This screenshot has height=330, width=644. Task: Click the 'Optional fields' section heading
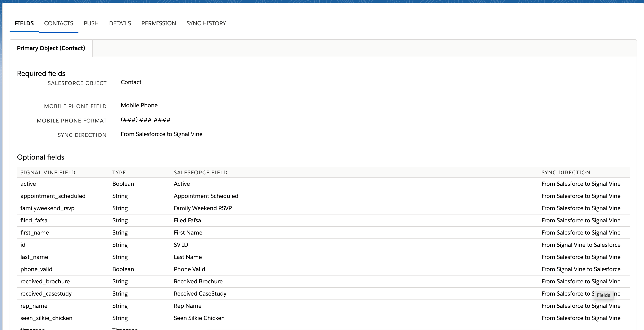click(41, 157)
